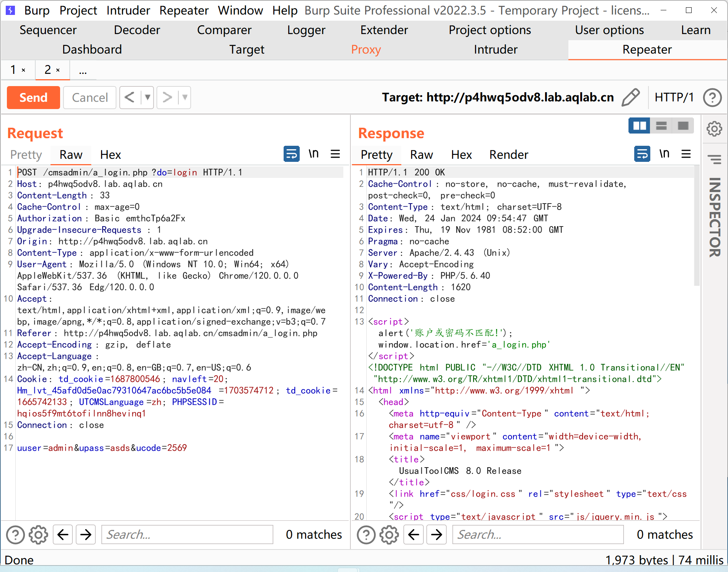This screenshot has width=728, height=572.
Task: Open the Project menu
Action: [x=78, y=10]
